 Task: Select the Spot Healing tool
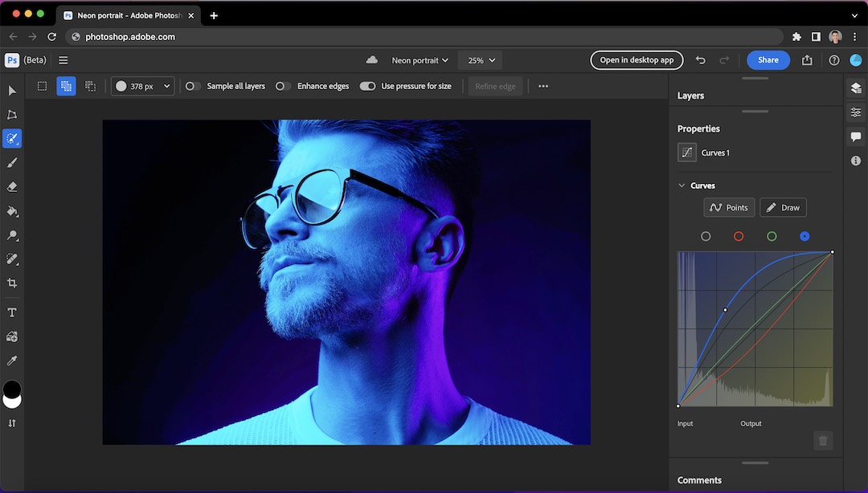pos(12,259)
